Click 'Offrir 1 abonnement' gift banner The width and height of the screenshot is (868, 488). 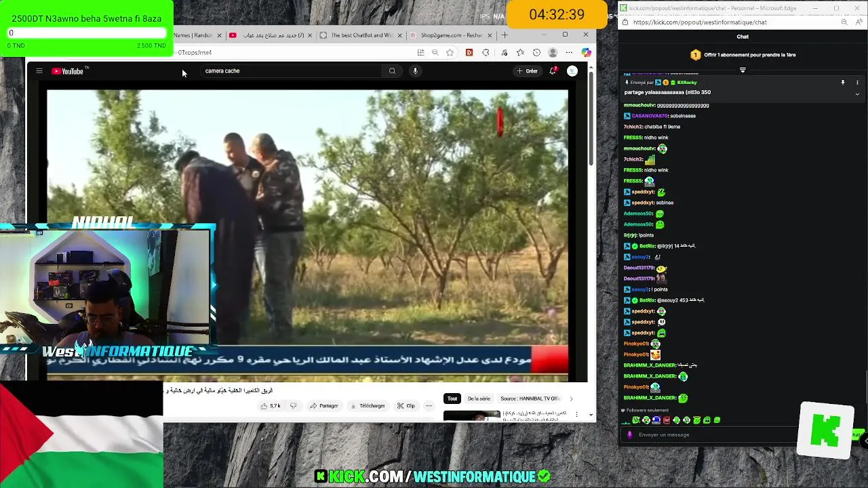click(x=743, y=55)
